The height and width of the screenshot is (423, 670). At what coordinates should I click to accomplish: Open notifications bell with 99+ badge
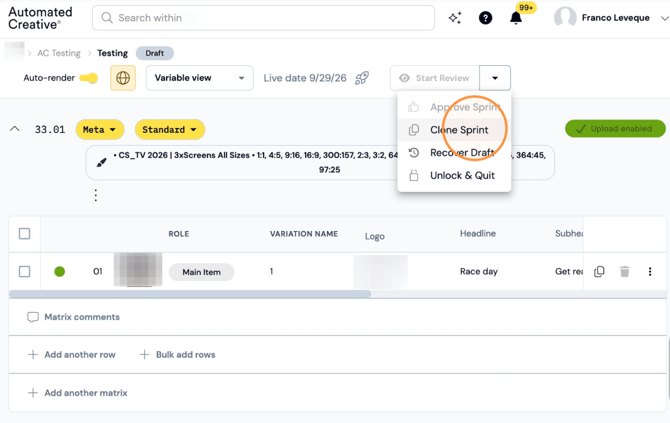point(516,18)
